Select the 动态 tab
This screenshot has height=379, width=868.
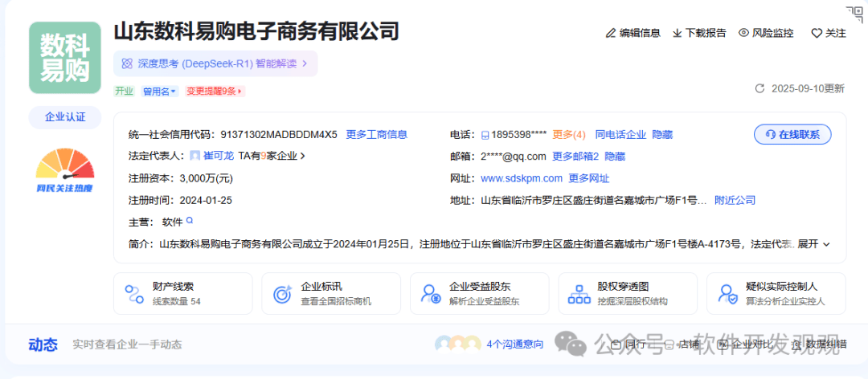tap(43, 344)
